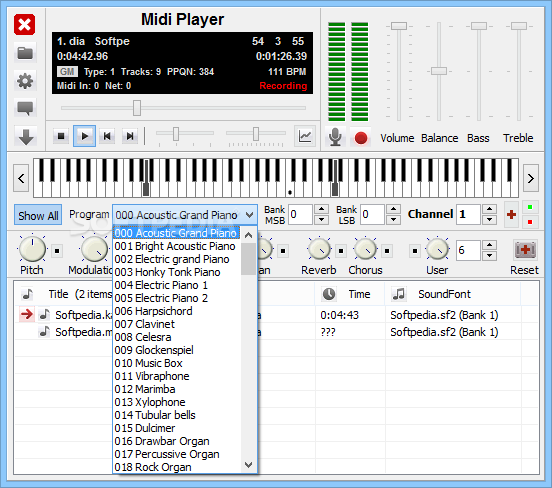Click the Treble slider handle
Screen dimensions: 552x488
pyautogui.click(x=519, y=26)
